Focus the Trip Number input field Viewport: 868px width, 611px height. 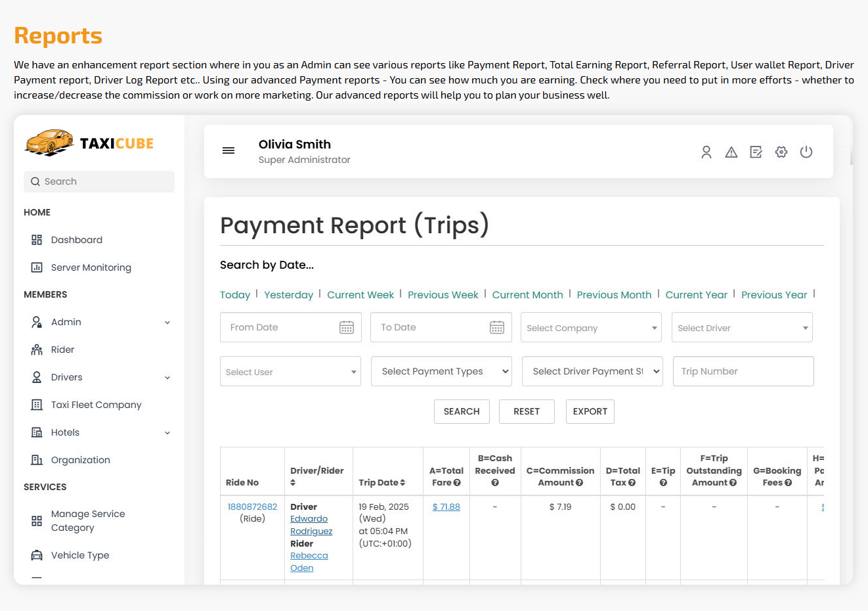tap(743, 371)
